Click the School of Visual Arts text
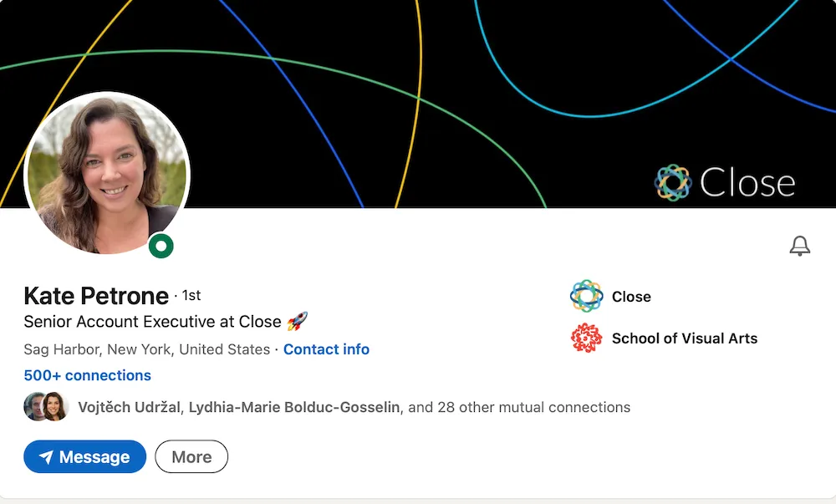Image resolution: width=836 pixels, height=504 pixels. click(686, 339)
